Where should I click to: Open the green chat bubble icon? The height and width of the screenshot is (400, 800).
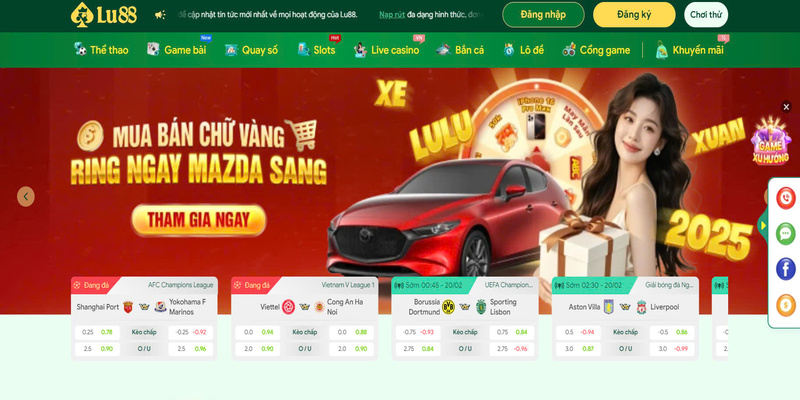click(x=786, y=234)
